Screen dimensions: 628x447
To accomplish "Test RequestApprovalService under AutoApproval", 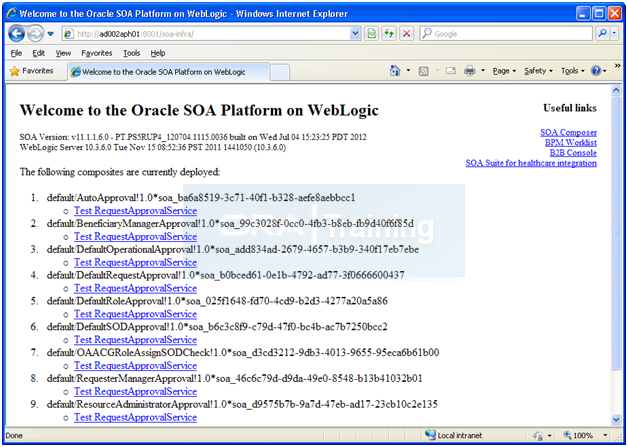I will tap(135, 211).
